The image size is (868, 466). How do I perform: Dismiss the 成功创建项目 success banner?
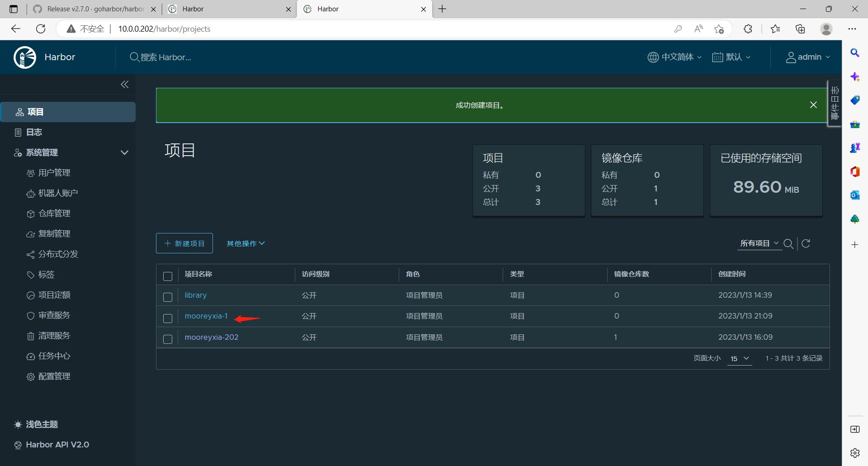813,105
